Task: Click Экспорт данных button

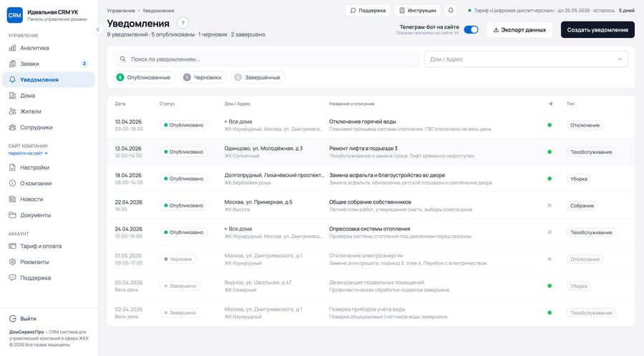Action: pos(519,30)
